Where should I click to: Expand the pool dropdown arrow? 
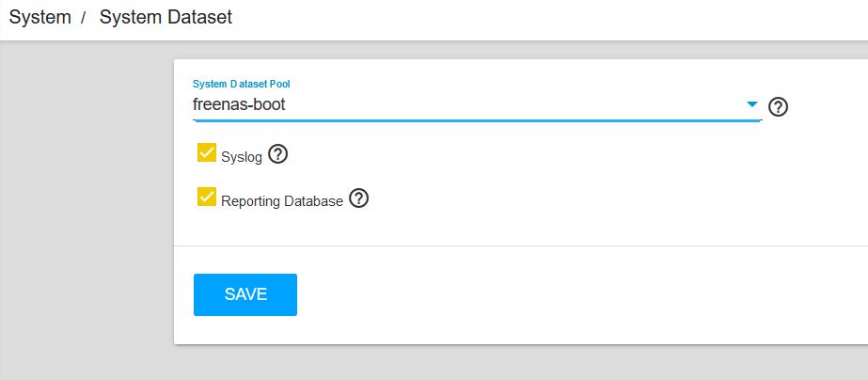(751, 103)
